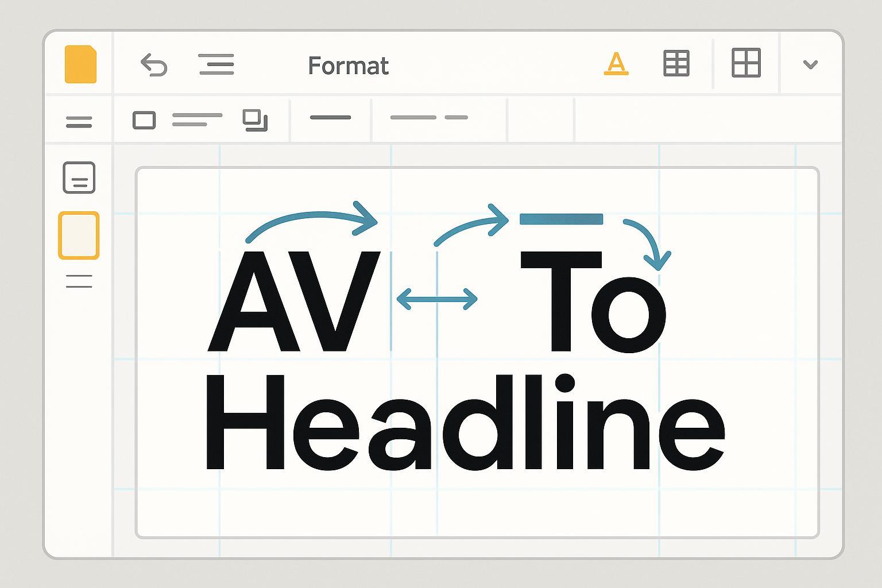882x588 pixels.
Task: Select the yellow highlighted page thumbnail
Action: (x=79, y=235)
